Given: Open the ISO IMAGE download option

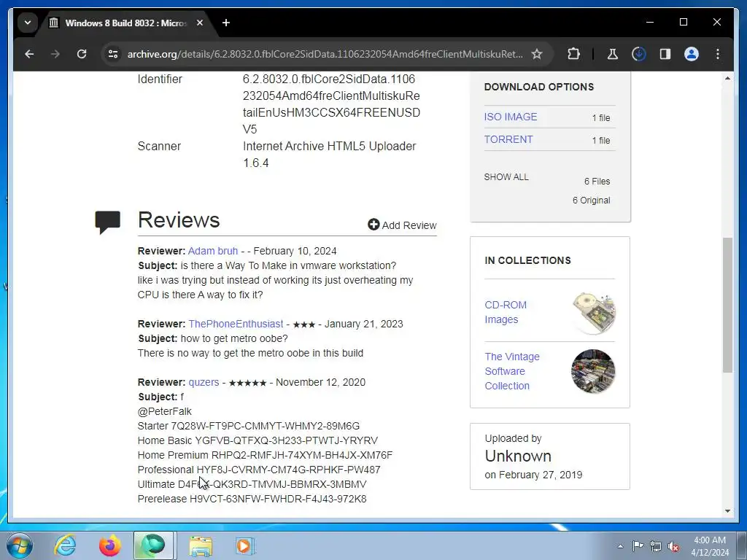Looking at the screenshot, I should [510, 117].
